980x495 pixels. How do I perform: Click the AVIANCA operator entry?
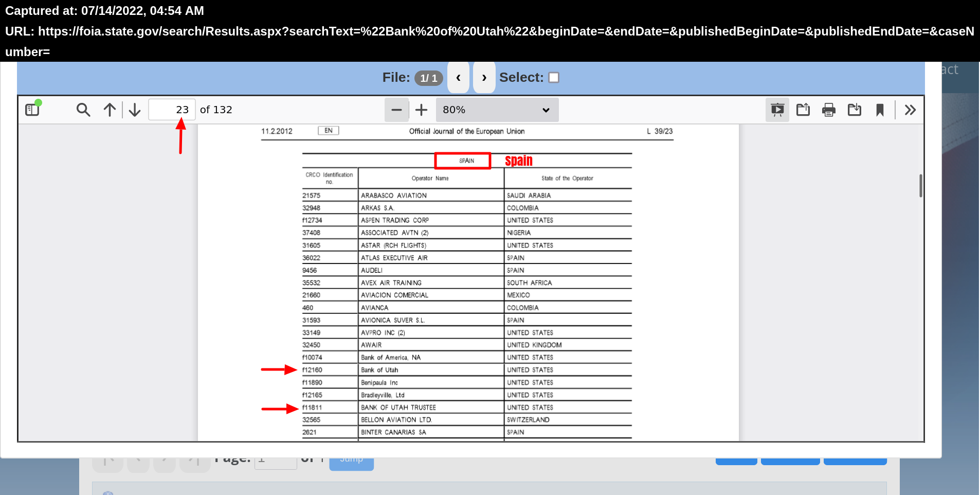point(374,308)
